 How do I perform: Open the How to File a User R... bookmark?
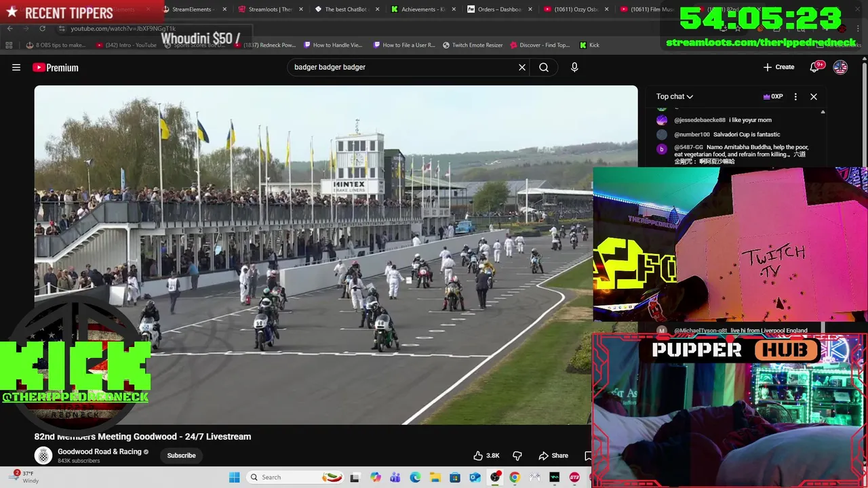pos(403,45)
